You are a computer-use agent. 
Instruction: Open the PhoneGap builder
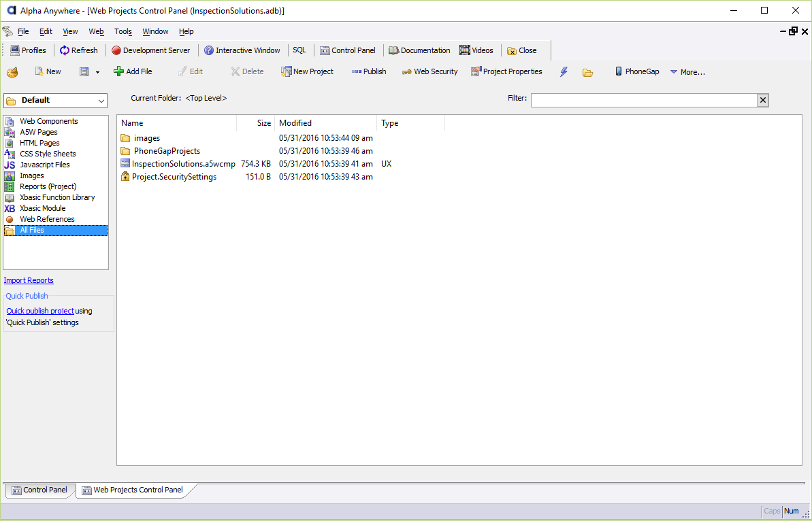pos(637,71)
